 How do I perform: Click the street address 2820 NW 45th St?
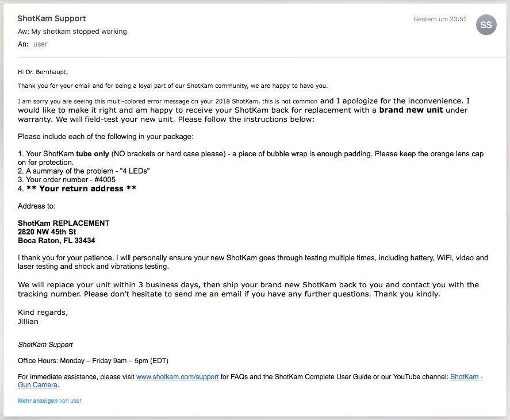point(47,232)
